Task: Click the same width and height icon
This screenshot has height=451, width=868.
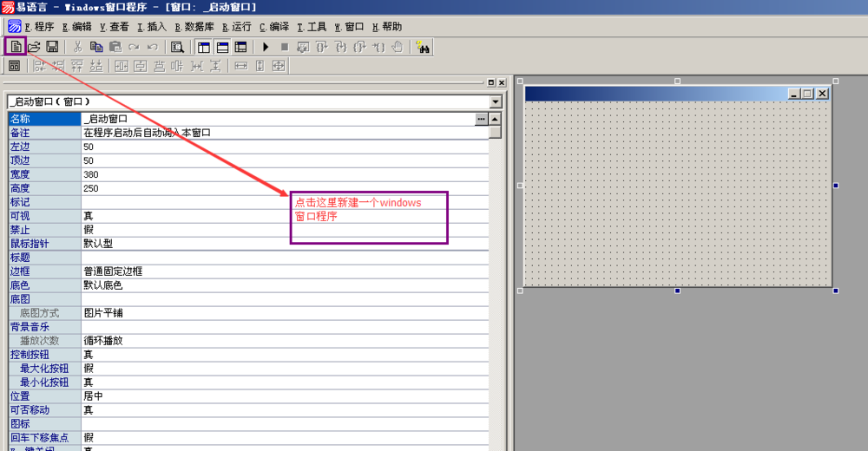Action: [x=279, y=66]
